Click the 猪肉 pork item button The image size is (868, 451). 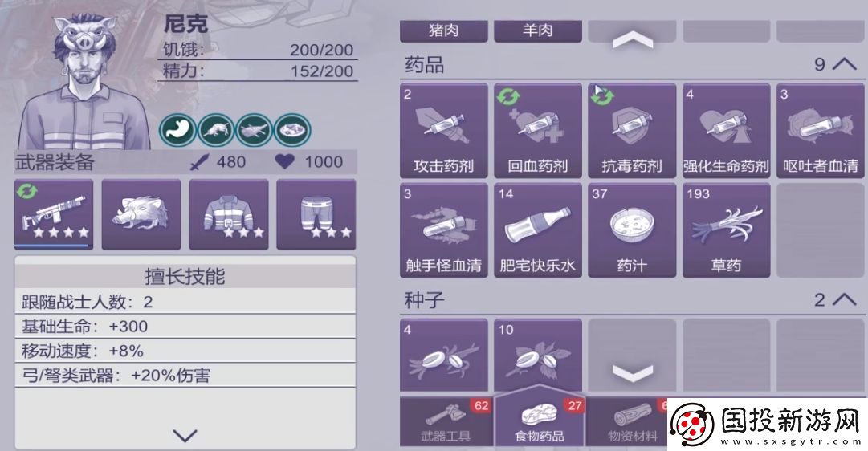pos(443,31)
